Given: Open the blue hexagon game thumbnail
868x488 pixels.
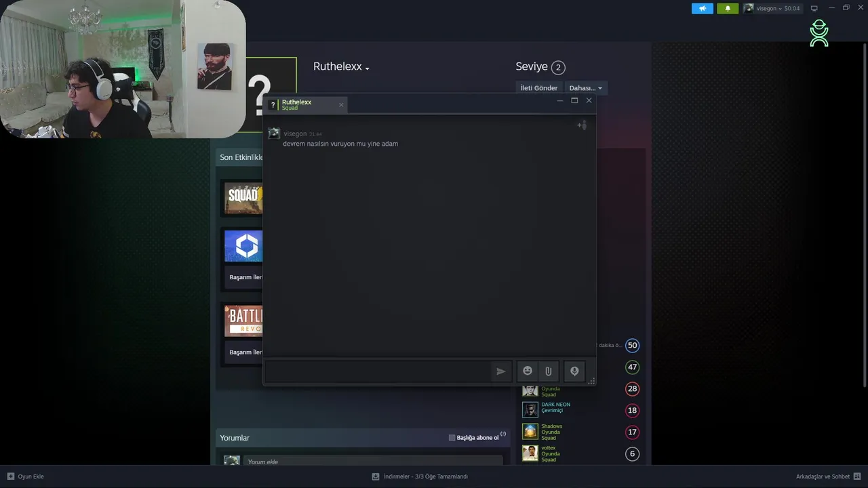Looking at the screenshot, I should point(243,245).
